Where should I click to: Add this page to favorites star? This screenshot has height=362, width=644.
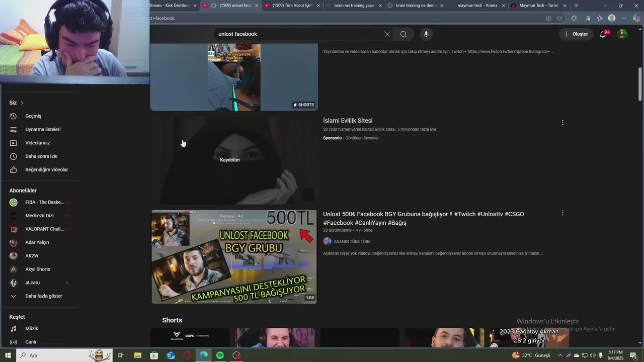[x=559, y=18]
